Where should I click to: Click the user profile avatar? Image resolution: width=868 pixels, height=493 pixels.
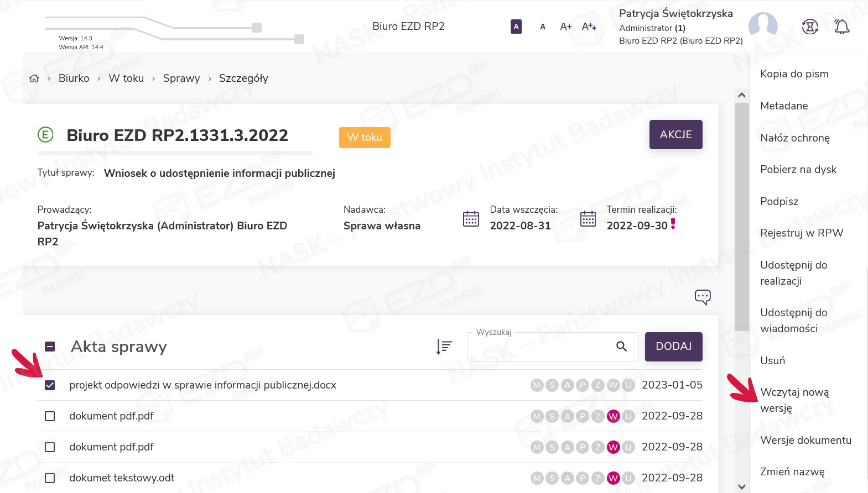click(x=763, y=26)
